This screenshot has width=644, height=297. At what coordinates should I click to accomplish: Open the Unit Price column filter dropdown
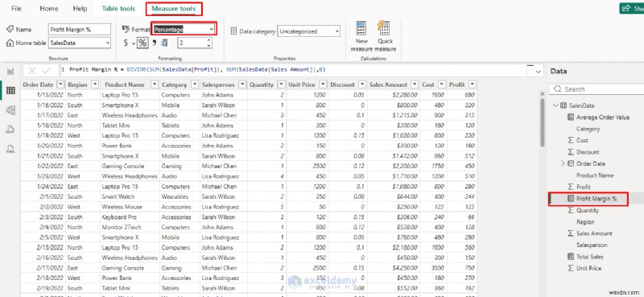323,85
